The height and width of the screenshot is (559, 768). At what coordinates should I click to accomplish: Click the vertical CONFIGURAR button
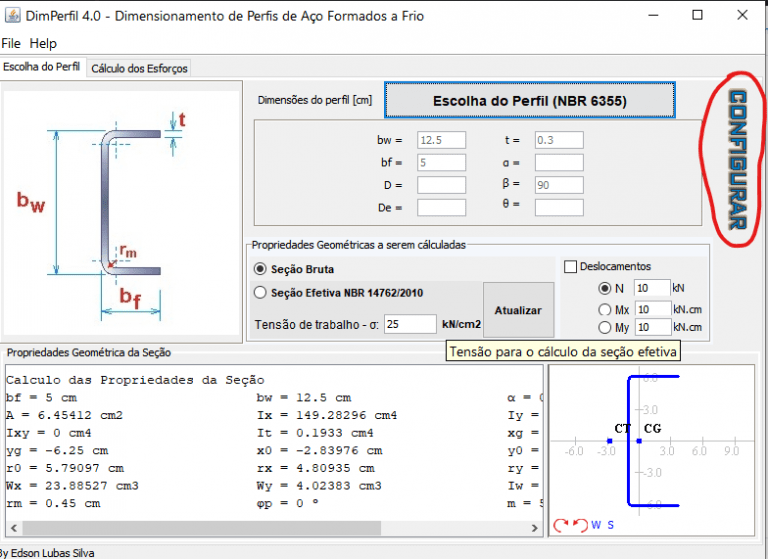(x=738, y=160)
